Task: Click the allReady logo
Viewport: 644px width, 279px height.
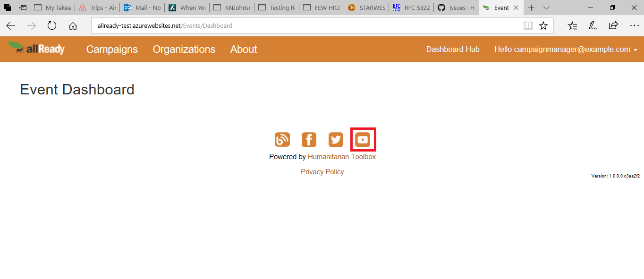Action: point(37,48)
